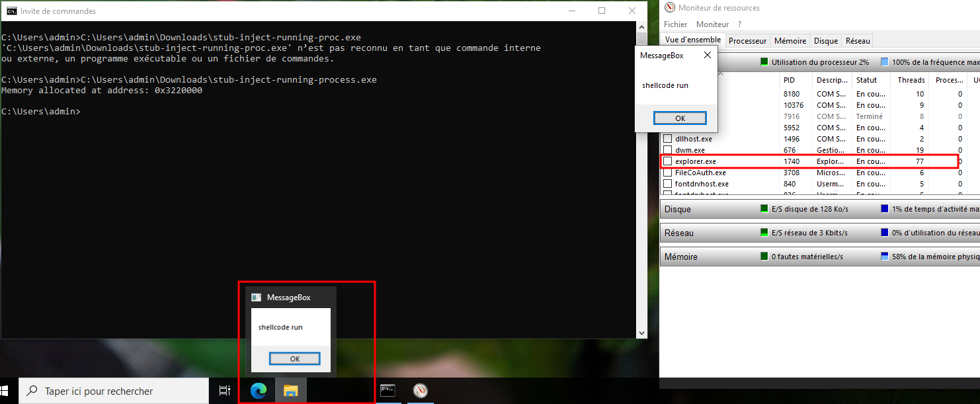Click the Command Prompt taskbar icon

(388, 391)
